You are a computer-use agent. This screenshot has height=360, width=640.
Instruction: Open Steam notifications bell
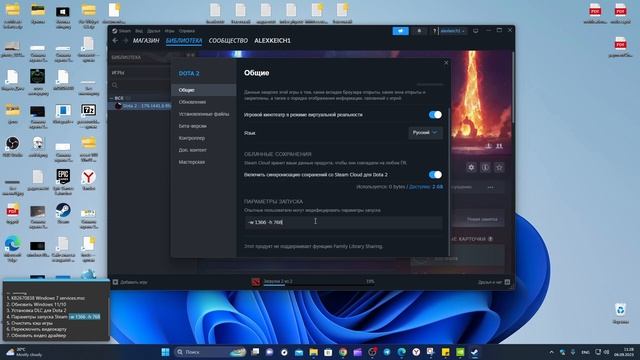419,31
